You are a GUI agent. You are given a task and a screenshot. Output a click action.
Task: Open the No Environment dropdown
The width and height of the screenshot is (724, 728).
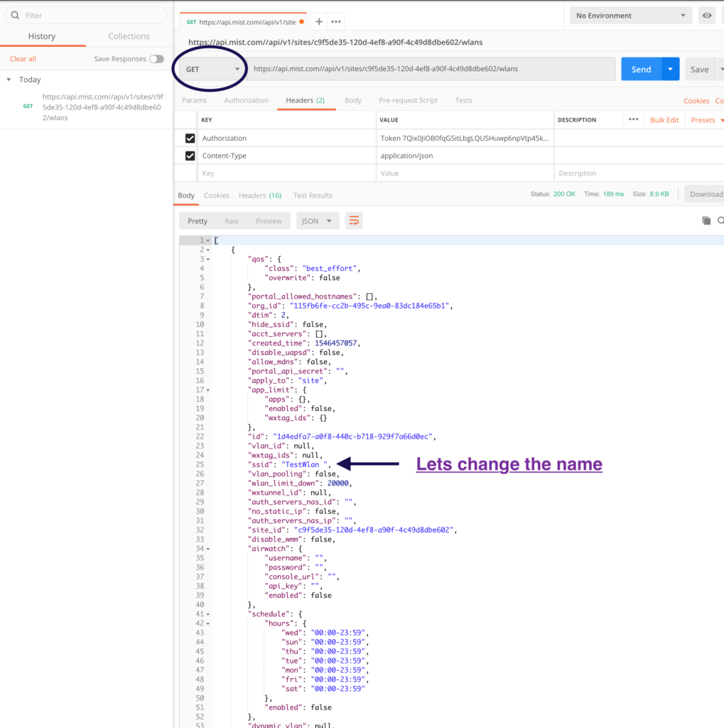(629, 15)
